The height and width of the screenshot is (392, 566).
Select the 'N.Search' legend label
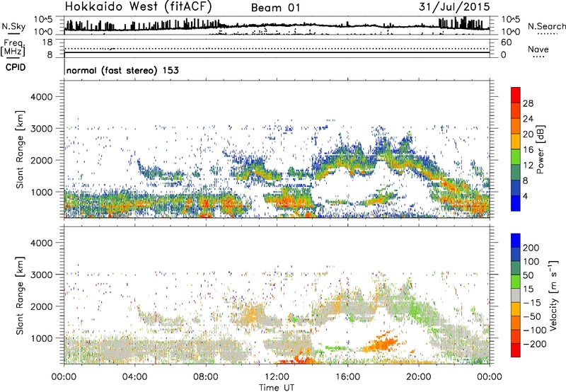tap(546, 26)
